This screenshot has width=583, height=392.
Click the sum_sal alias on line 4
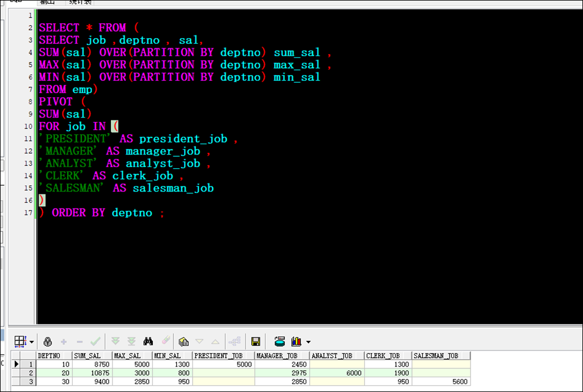click(297, 53)
